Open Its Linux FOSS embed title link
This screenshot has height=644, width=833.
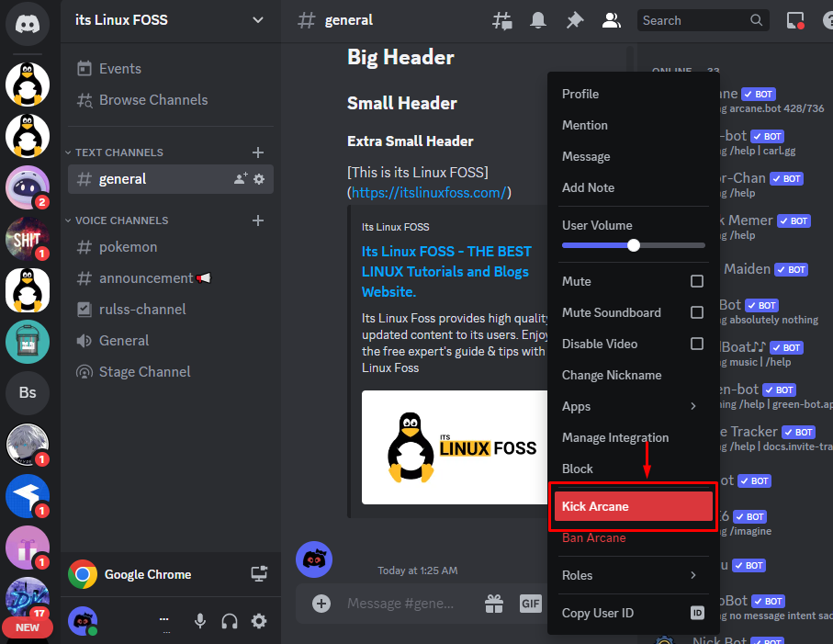coord(446,272)
